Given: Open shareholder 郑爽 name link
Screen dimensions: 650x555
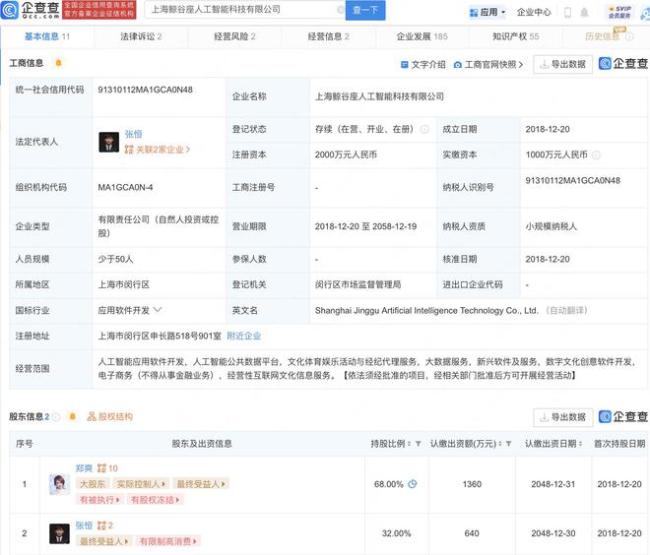Looking at the screenshot, I should pos(84,468).
